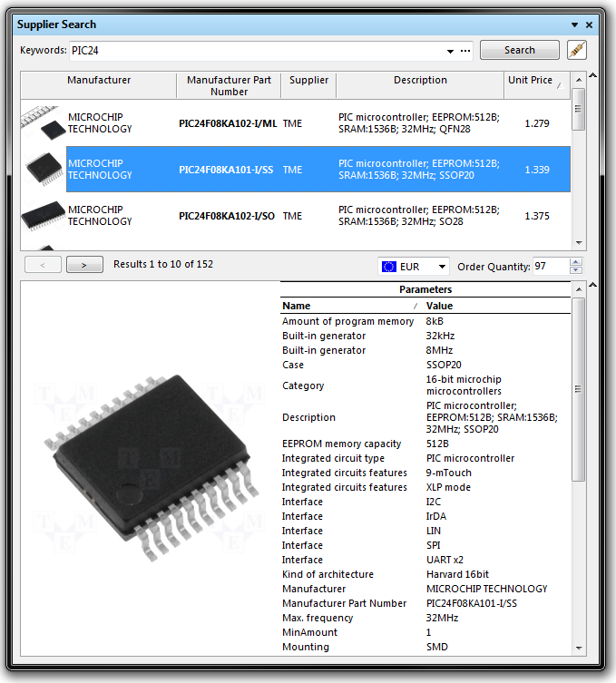
Task: Click the Max. frequency parameter row
Action: tap(425, 618)
